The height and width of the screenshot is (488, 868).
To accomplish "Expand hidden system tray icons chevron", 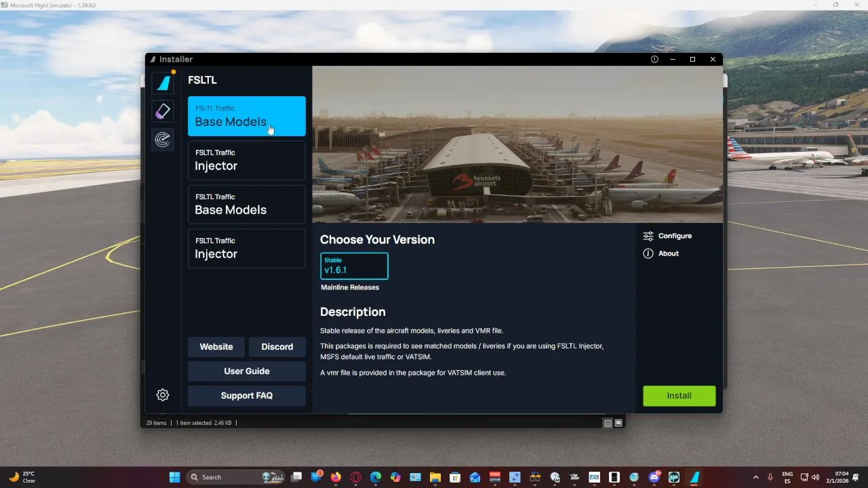I will pyautogui.click(x=755, y=477).
